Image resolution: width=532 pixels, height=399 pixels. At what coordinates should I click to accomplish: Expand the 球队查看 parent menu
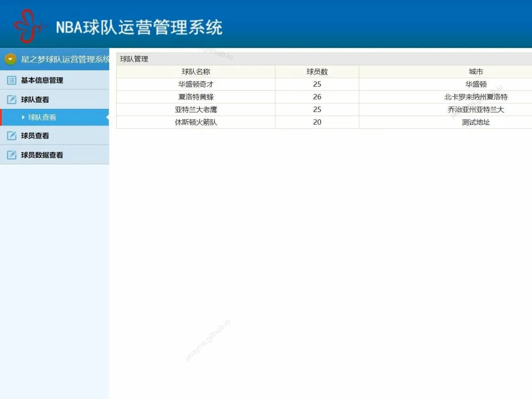point(55,100)
